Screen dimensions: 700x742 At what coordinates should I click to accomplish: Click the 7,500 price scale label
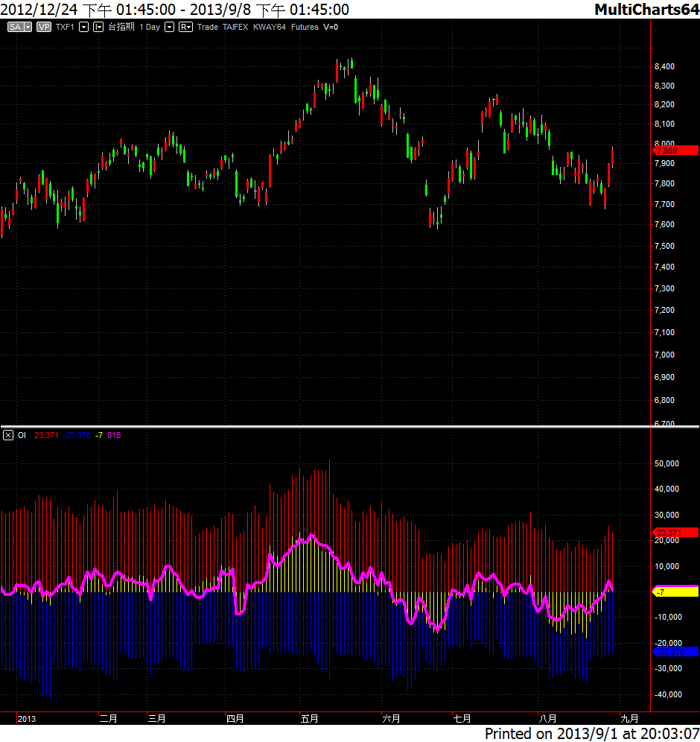click(x=664, y=246)
